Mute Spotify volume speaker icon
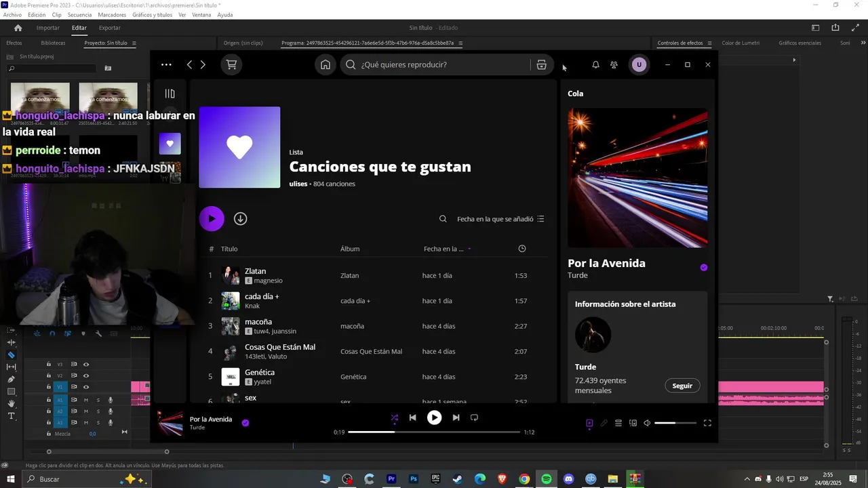 click(647, 423)
